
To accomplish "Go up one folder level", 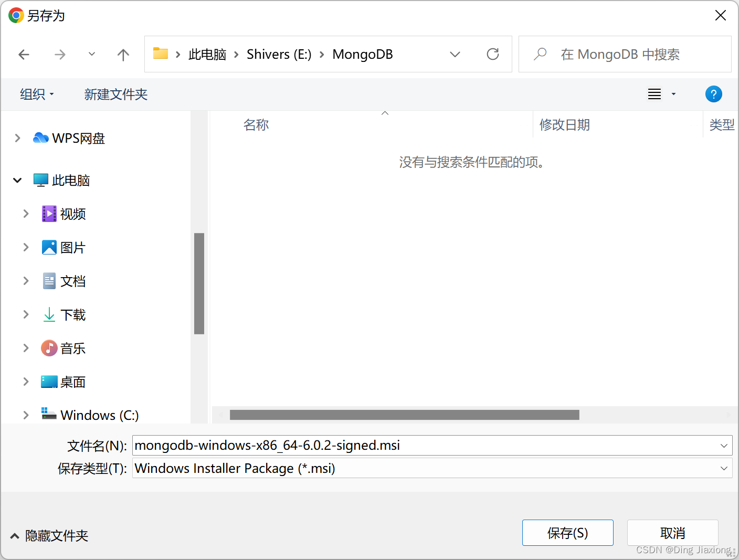I will (123, 55).
